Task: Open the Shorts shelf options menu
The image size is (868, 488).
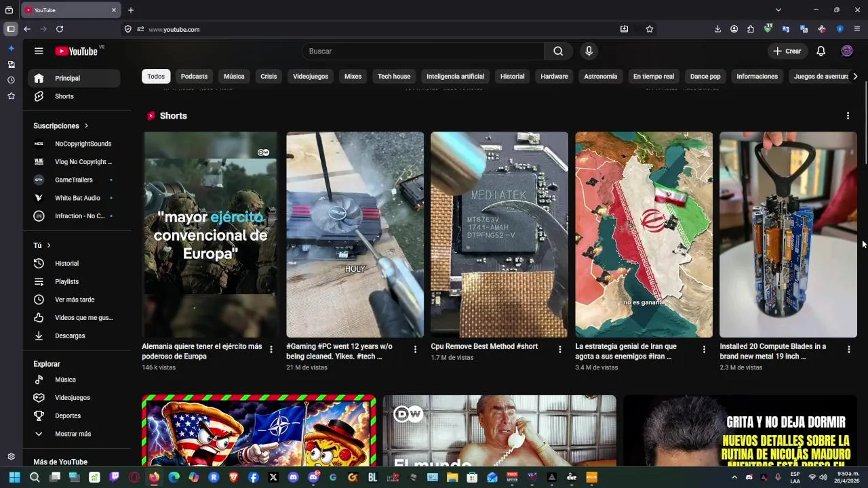Action: (848, 116)
